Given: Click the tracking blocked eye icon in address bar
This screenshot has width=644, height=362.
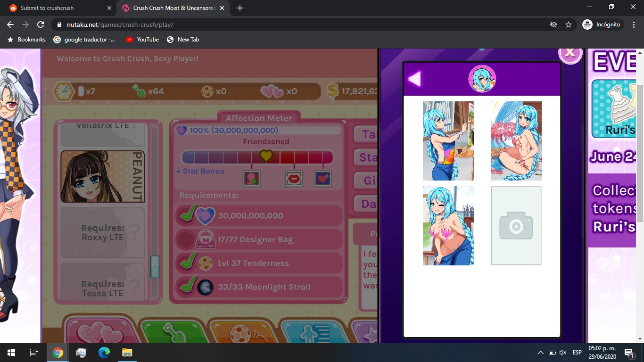Looking at the screenshot, I should [x=553, y=25].
